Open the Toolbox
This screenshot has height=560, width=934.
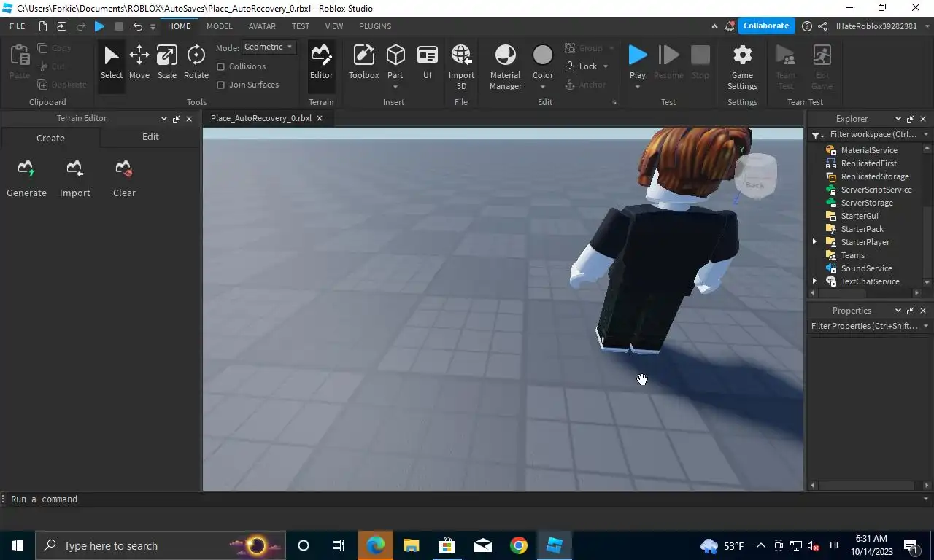click(x=363, y=63)
